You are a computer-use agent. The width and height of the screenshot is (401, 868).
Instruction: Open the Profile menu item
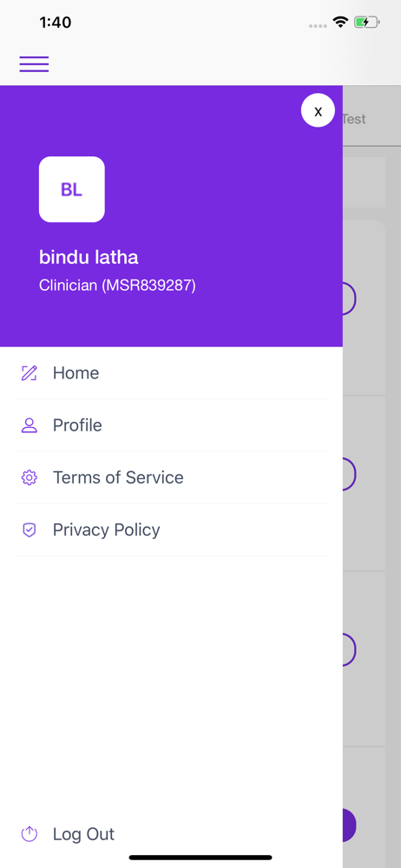171,425
